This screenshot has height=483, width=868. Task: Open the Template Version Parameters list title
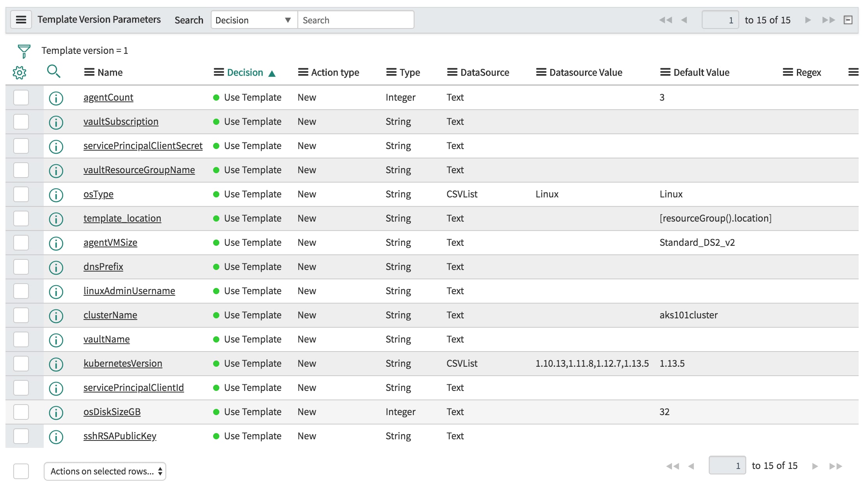point(99,20)
